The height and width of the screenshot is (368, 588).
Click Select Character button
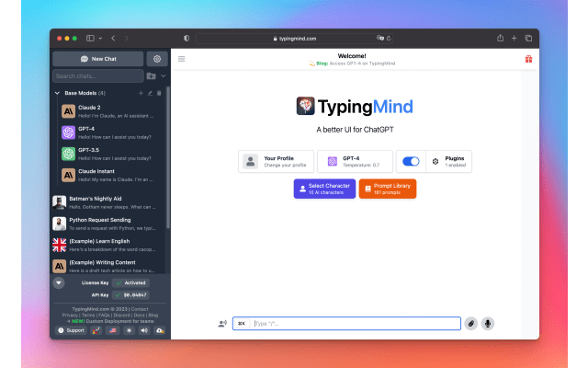(x=324, y=189)
